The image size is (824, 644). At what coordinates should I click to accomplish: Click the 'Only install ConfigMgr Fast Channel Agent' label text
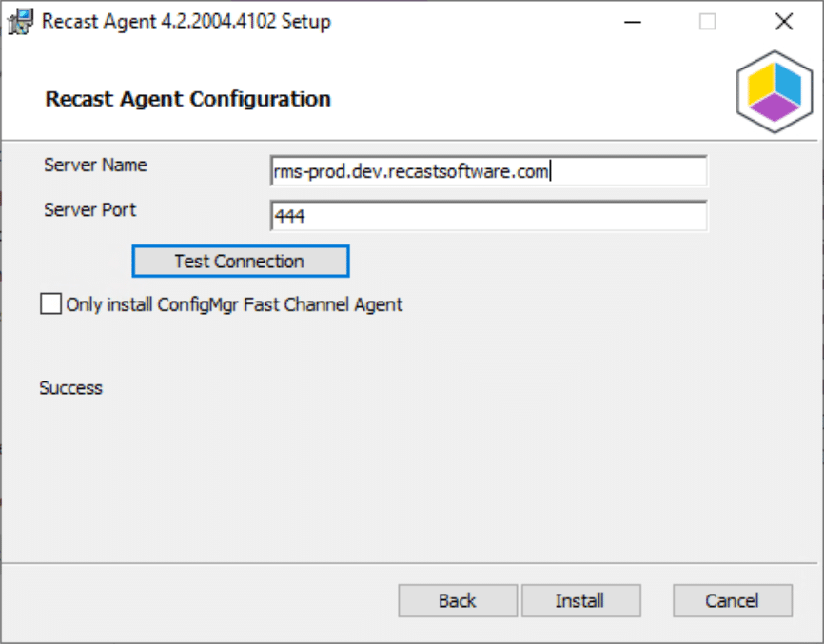click(234, 304)
